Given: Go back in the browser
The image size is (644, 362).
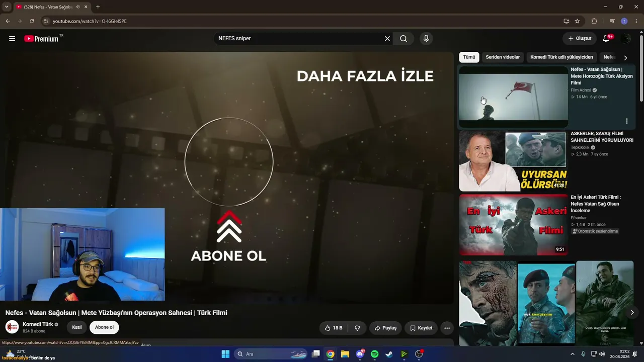Looking at the screenshot, I should click(x=8, y=21).
